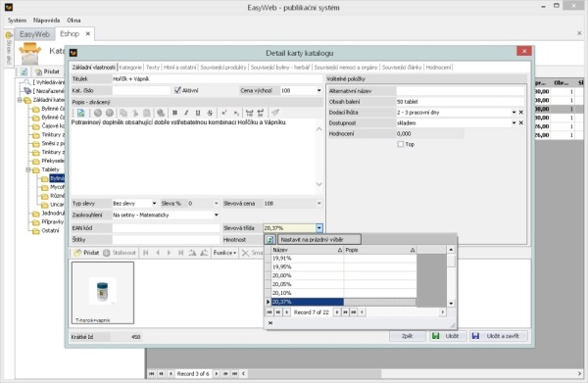This screenshot has width=588, height=383.
Task: Click the Stáhnout image download button
Action: [x=120, y=253]
